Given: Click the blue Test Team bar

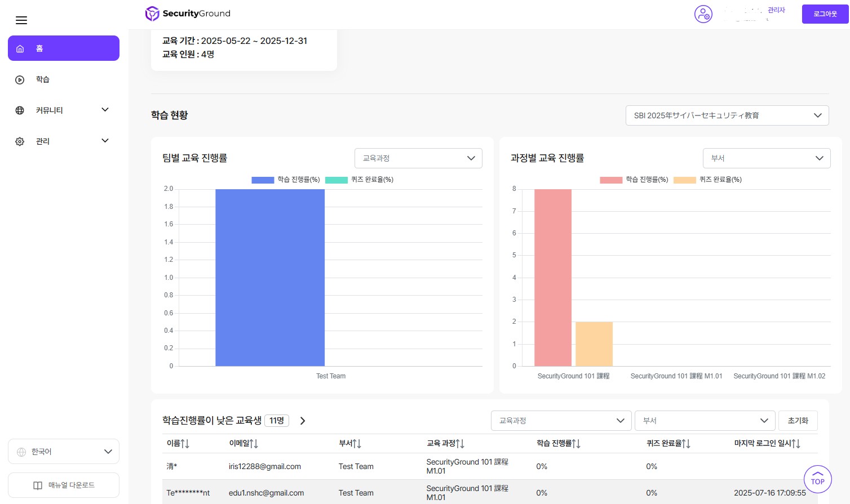Looking at the screenshot, I should (x=270, y=278).
